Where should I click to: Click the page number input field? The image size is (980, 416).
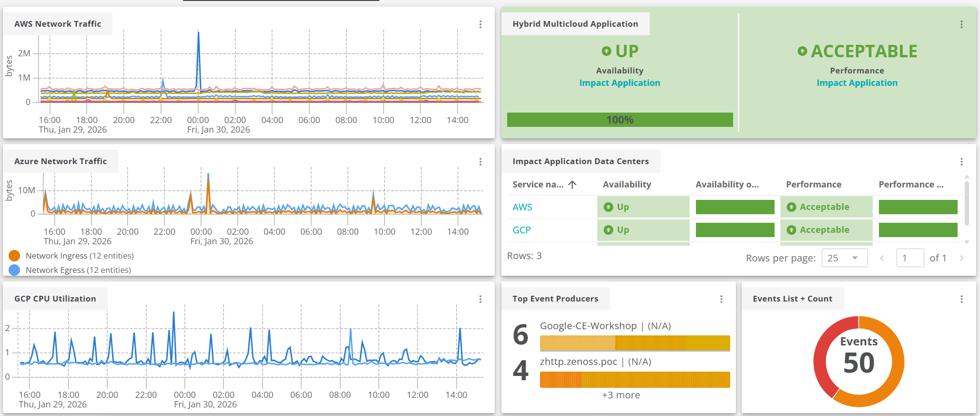[909, 258]
